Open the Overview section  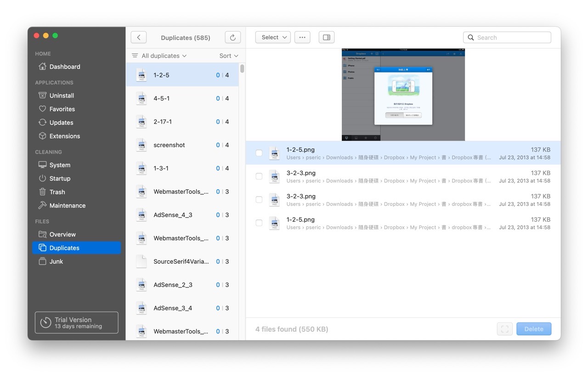click(76, 234)
